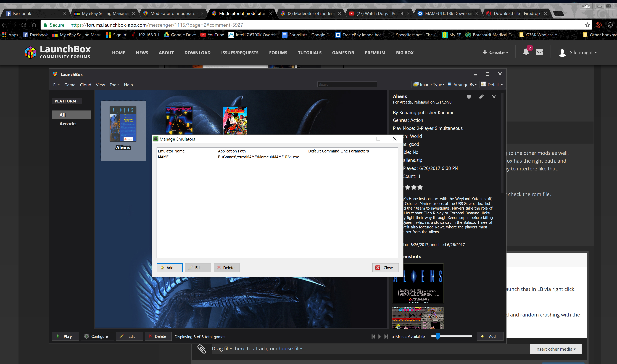Select Sinistar Goes Berzerk box thumbnail
Image resolution: width=617 pixels, height=364 pixels.
[179, 121]
